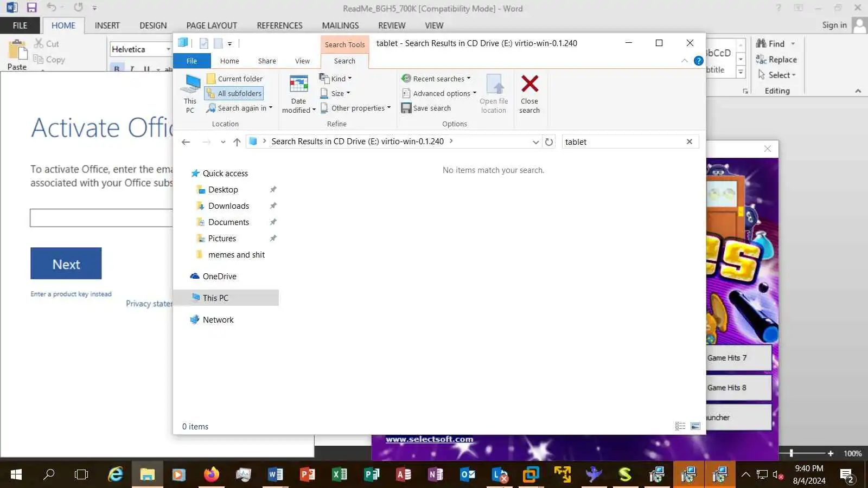
Task: Open Other properties filter dropdown
Action: pos(355,108)
